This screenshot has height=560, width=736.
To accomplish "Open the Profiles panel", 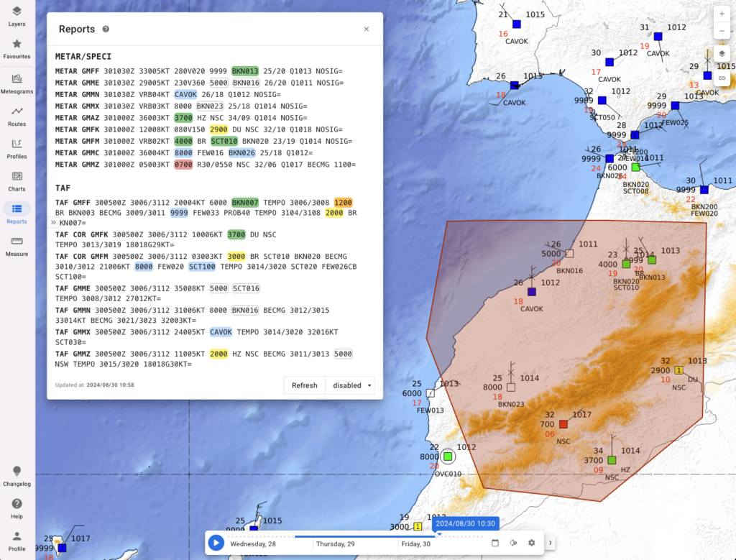I will [x=16, y=146].
